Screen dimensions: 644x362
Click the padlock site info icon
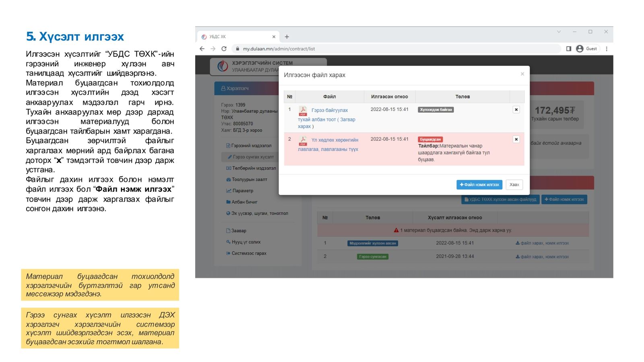tap(237, 49)
